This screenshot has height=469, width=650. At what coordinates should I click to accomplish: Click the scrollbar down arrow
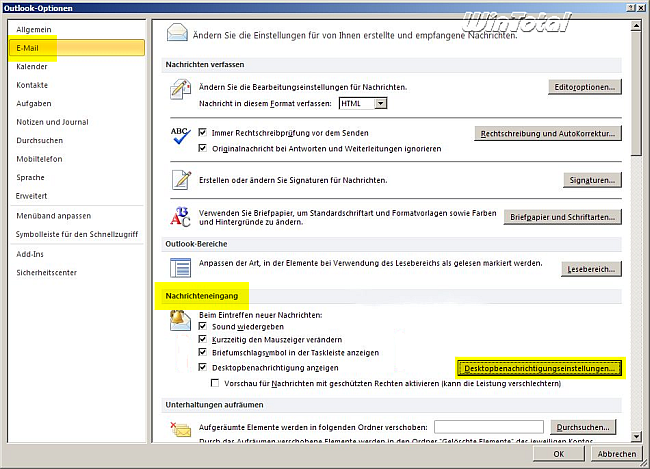tap(636, 436)
